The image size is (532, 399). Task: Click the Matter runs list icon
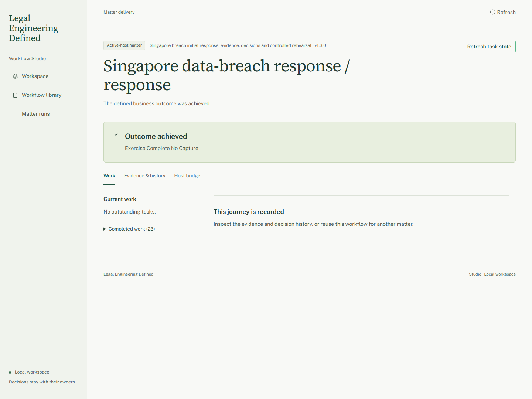coord(15,114)
